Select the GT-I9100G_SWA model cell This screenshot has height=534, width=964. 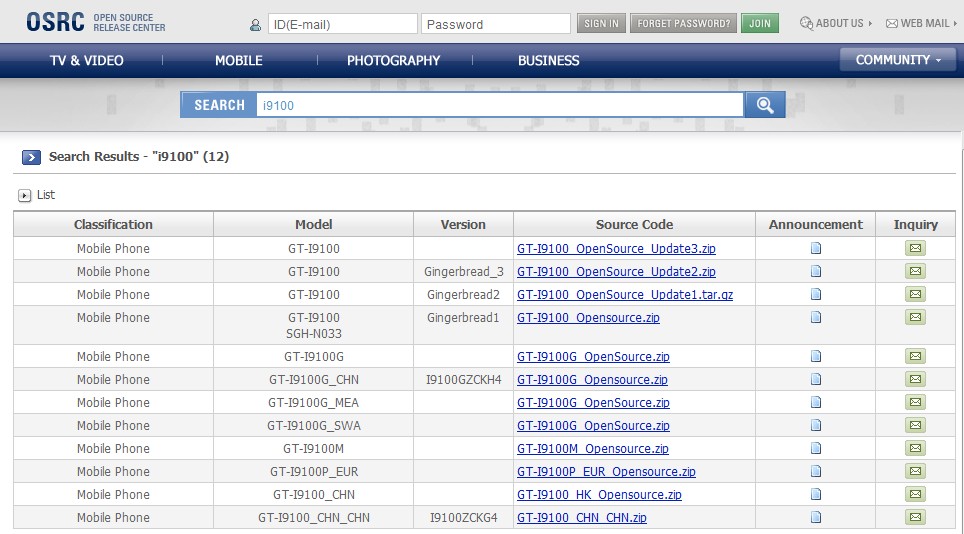314,426
